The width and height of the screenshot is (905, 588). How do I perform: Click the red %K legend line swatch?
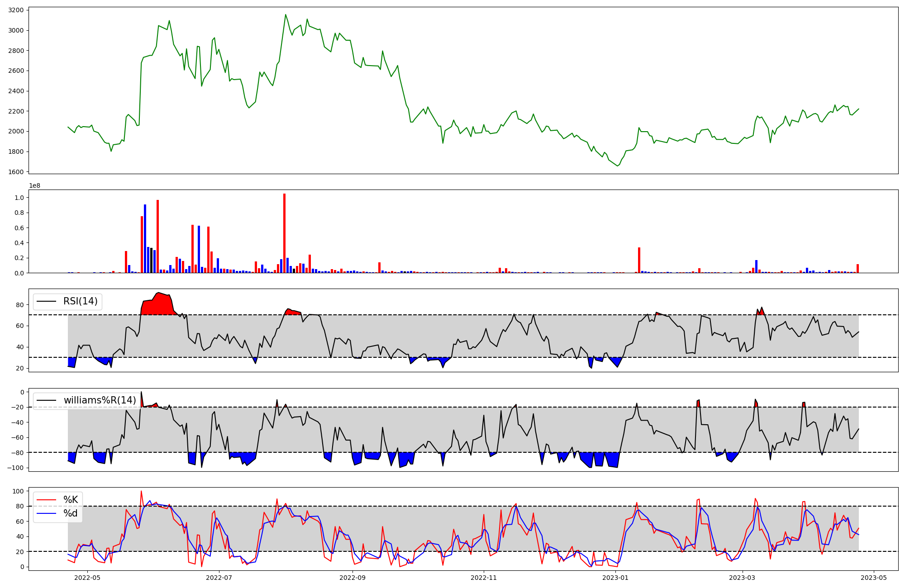46,500
